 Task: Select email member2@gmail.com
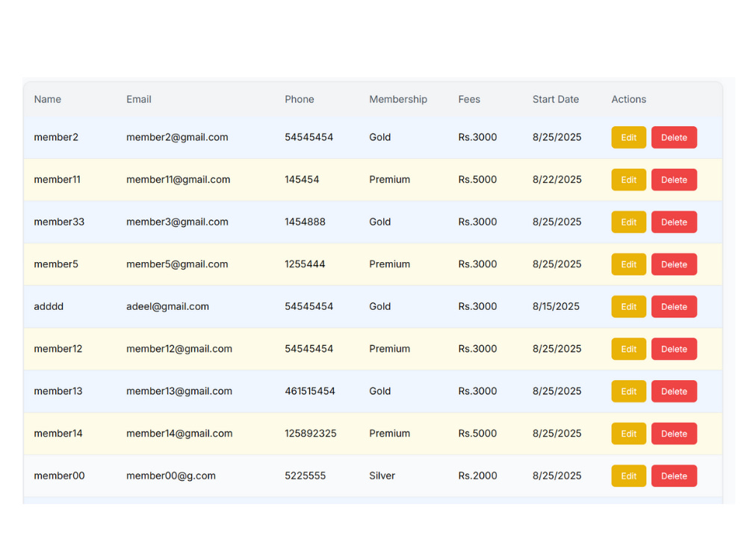click(177, 137)
